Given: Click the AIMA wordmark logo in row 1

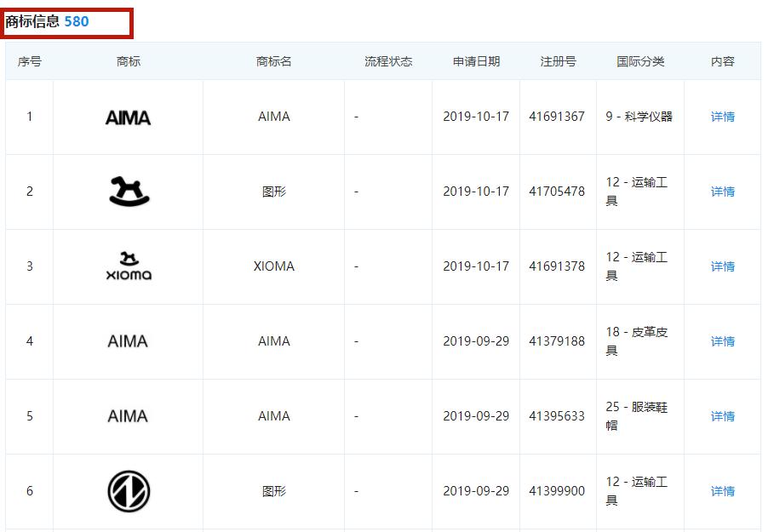Looking at the screenshot, I should coord(126,117).
